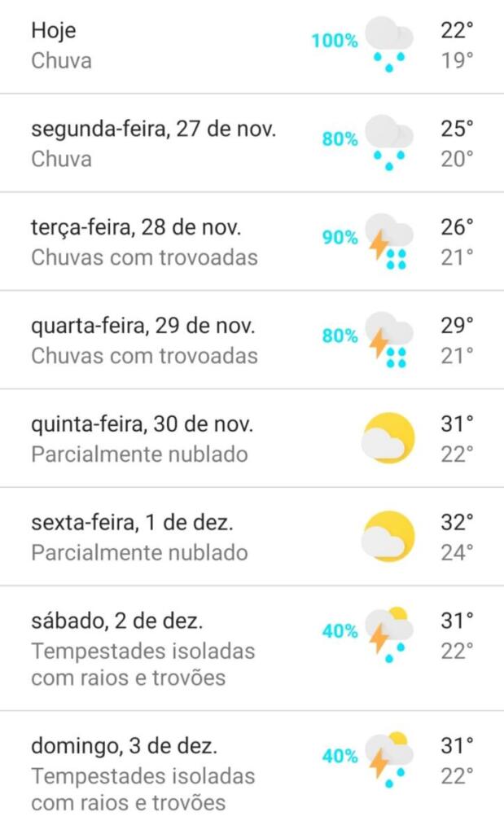Open domingo, 3 de dez. forecast

point(124,745)
